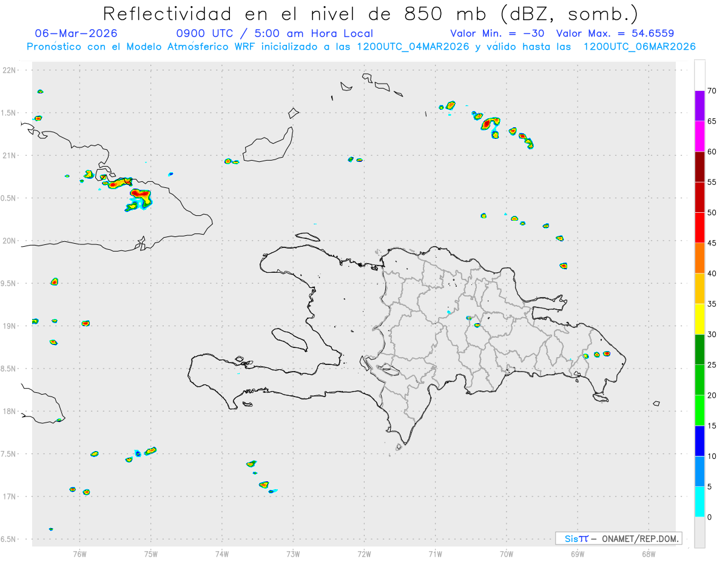Click the 'Valor Min. = -30' text
This screenshot has height=562, width=728.
497,33
